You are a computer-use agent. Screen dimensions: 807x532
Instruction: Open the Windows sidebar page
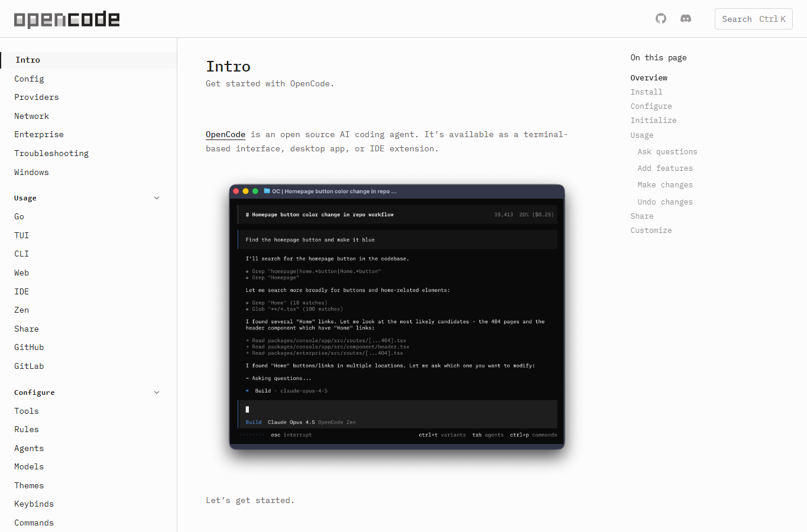coord(32,172)
